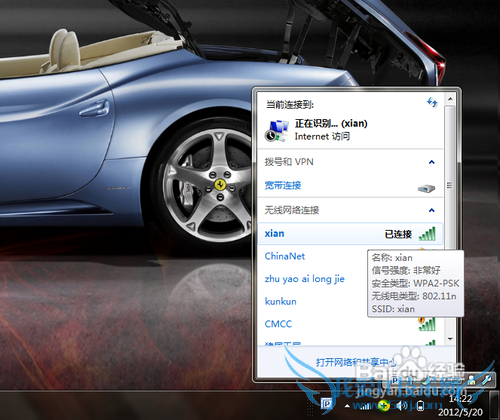Click the CMCC signal strength bars
Viewport: 500px width, 420px height.
click(427, 324)
